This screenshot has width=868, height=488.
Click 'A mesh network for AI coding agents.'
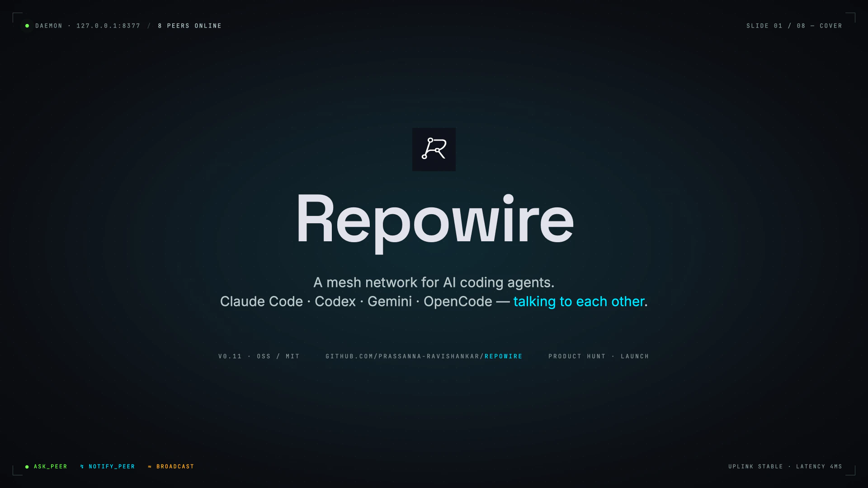pos(434,282)
